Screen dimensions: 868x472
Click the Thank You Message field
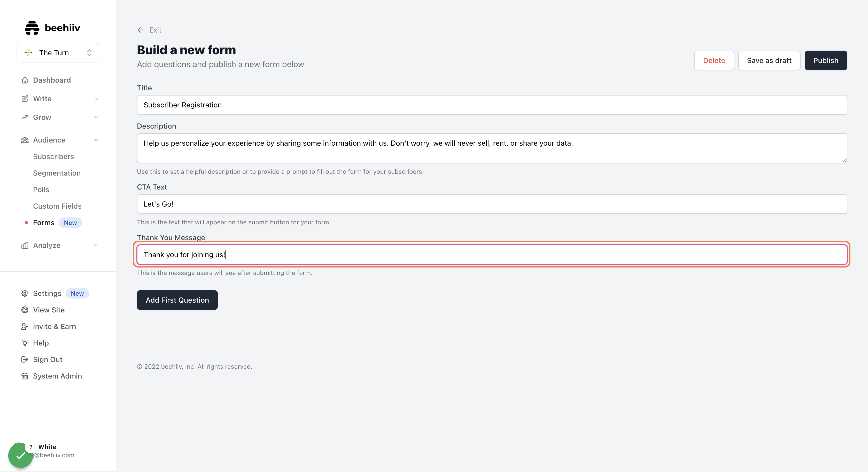coord(492,254)
